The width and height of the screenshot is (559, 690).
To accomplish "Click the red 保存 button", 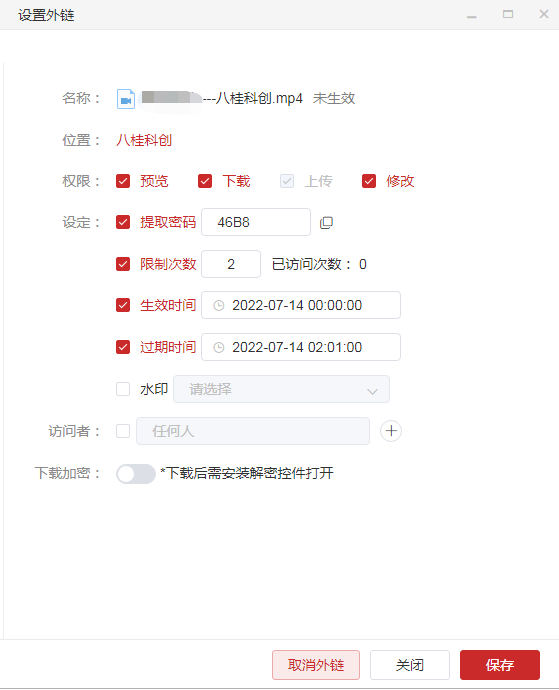I will (x=500, y=665).
